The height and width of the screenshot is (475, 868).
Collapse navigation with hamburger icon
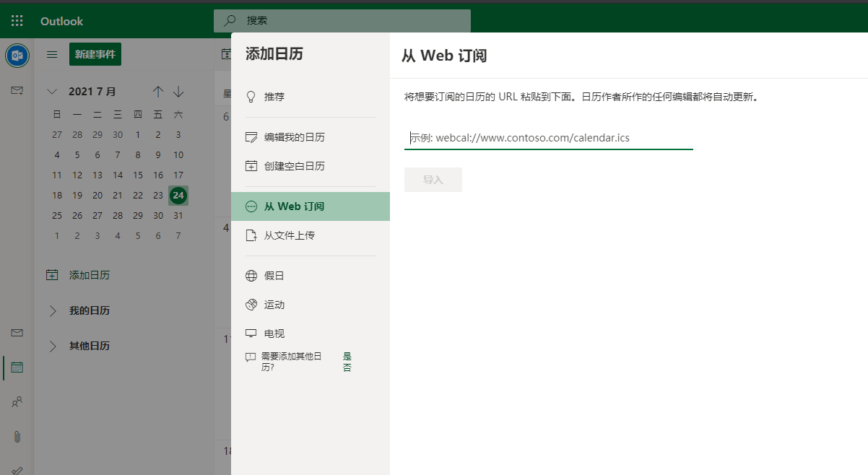coord(51,54)
